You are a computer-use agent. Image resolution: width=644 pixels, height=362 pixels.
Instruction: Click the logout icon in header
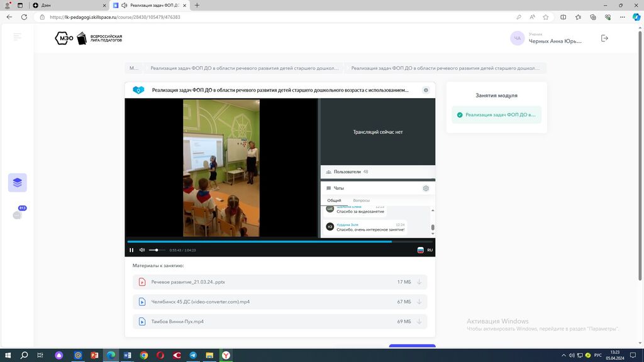[604, 38]
